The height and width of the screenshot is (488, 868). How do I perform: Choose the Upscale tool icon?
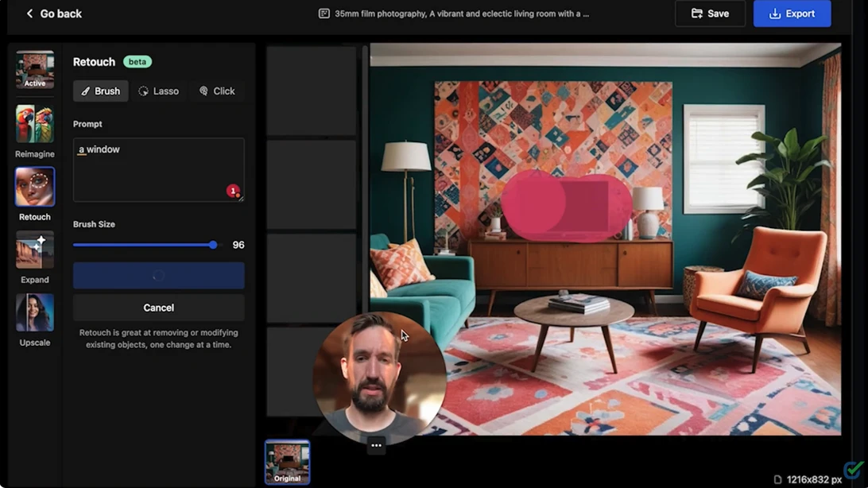coord(35,313)
